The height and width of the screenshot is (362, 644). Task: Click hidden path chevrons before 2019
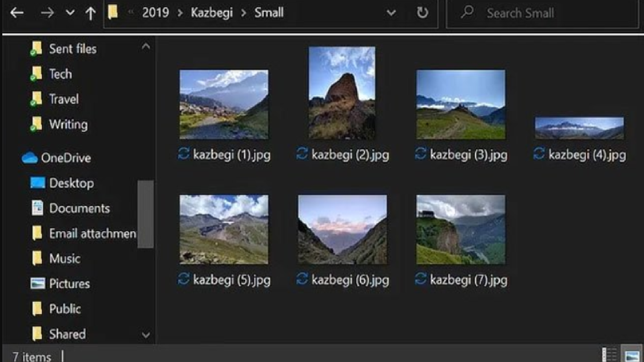[131, 12]
